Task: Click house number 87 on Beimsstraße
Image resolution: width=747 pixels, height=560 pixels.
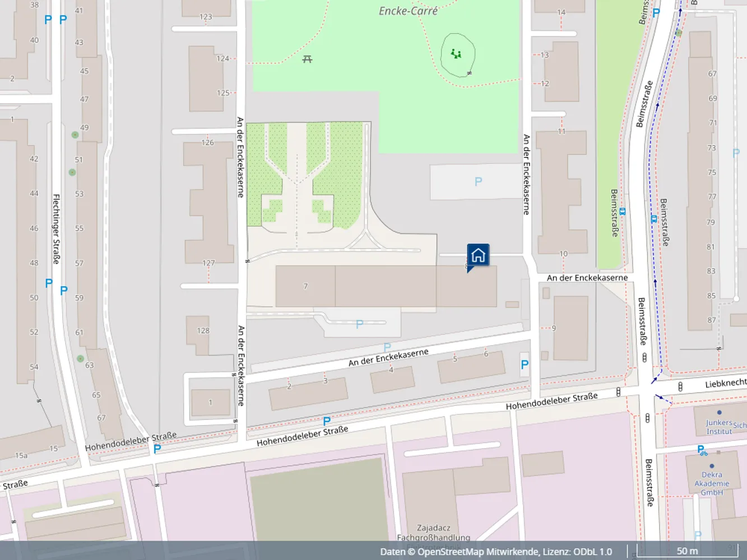Action: point(712,320)
